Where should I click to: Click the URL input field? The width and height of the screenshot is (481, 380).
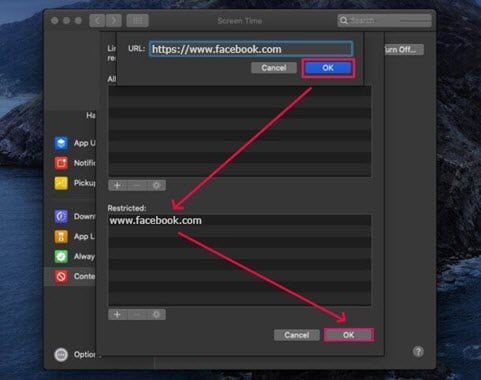(x=251, y=49)
